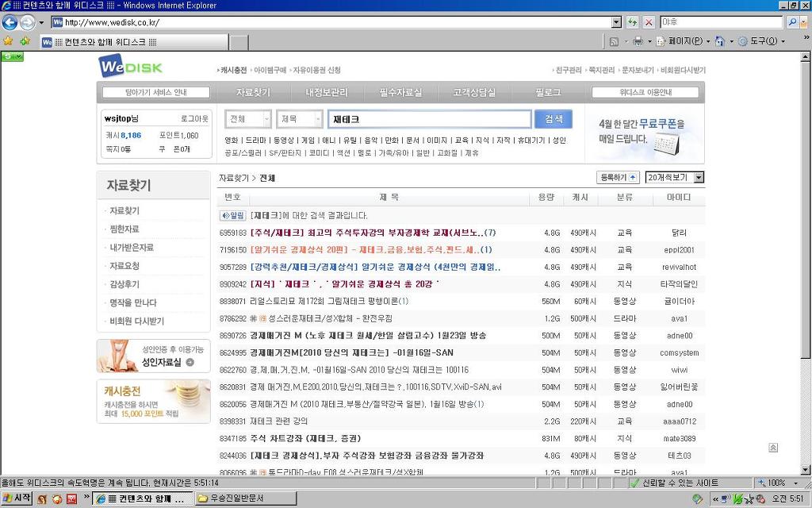Open the 우송진일반문서 taskbar folder window
The height and width of the screenshot is (508, 812).
pos(243,498)
